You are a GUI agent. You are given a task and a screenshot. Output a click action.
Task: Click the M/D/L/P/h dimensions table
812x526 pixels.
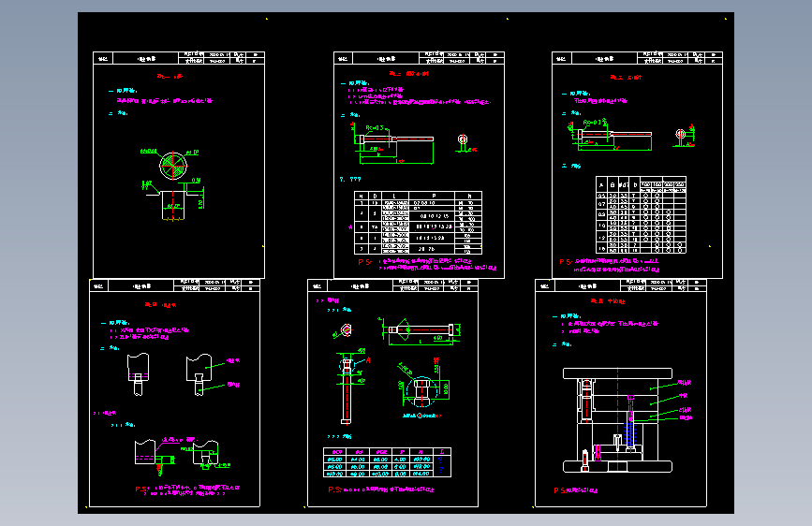coord(418,223)
